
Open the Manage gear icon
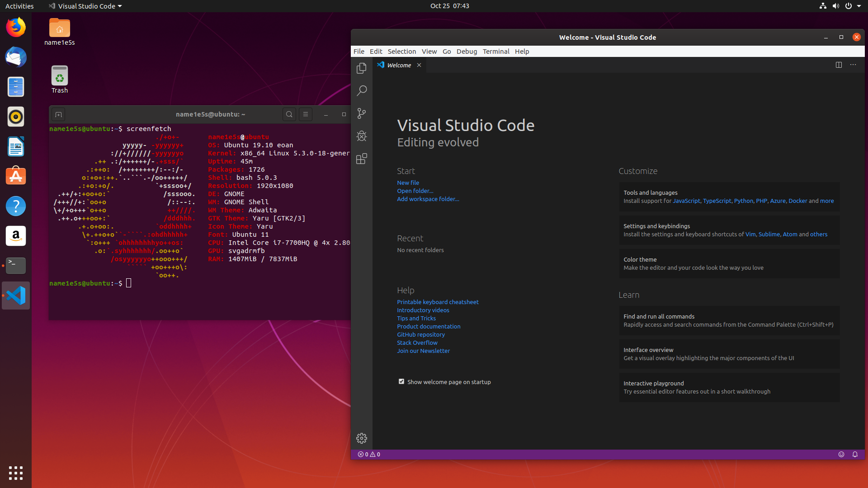pyautogui.click(x=361, y=438)
